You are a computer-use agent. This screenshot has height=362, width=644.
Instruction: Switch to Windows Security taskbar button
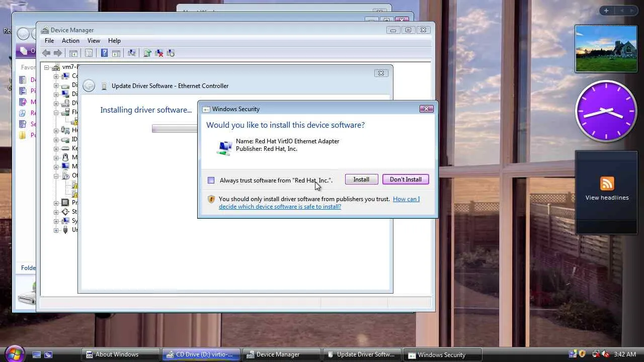pos(442,354)
